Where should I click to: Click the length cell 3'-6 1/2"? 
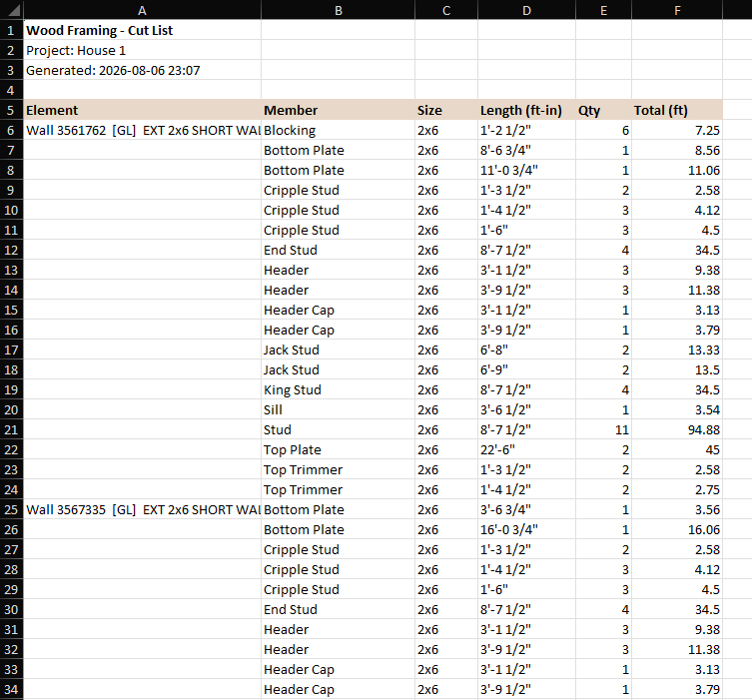526,410
